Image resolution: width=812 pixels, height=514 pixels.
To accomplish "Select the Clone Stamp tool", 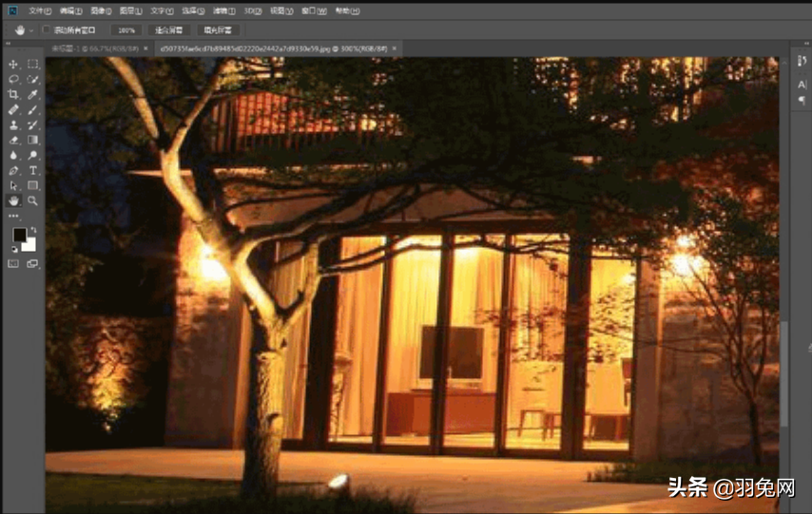I will [13, 124].
